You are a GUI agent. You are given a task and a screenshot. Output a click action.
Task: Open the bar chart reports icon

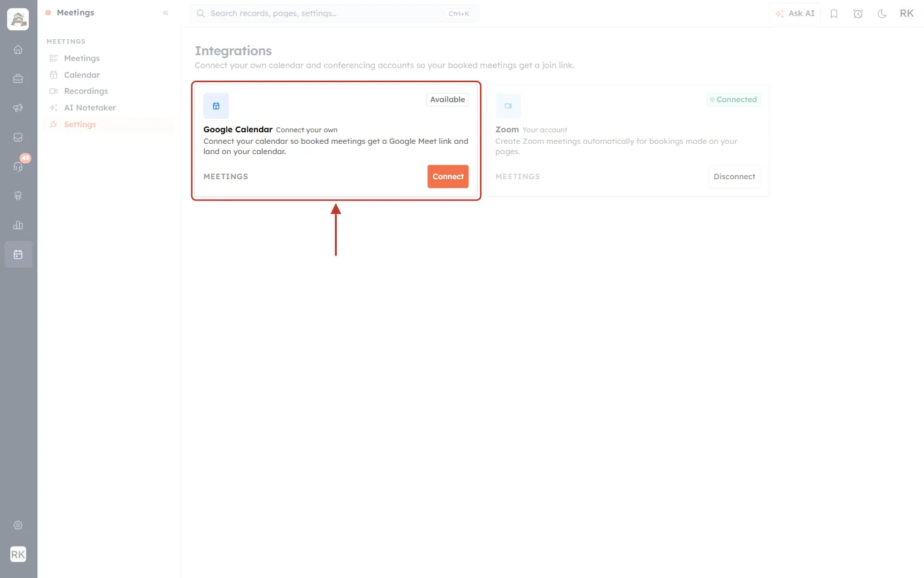[18, 225]
